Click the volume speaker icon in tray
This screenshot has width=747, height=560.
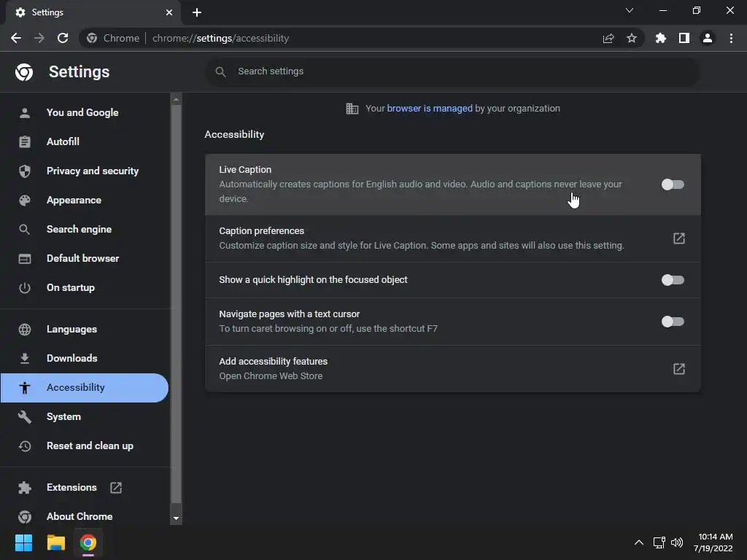pyautogui.click(x=676, y=542)
